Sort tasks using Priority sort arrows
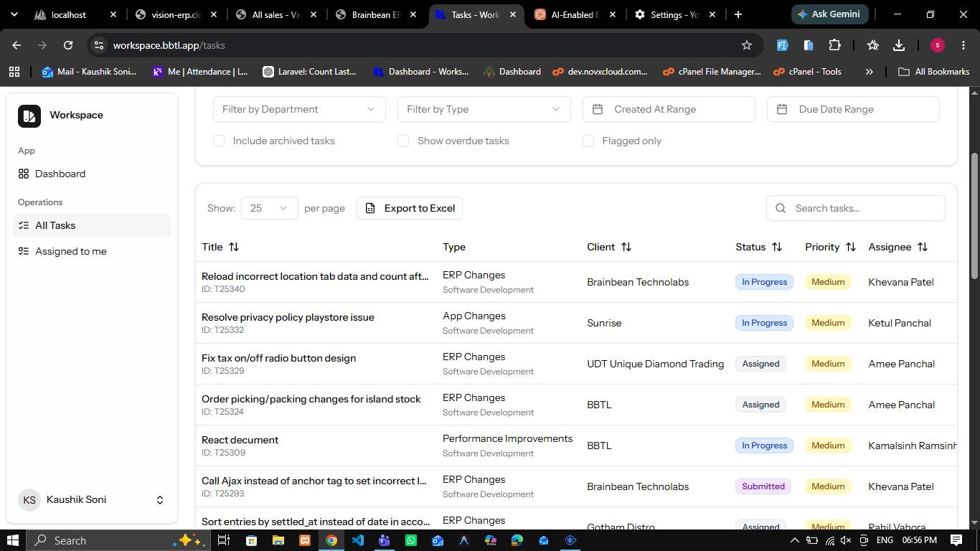Viewport: 980px width, 551px height. tap(851, 247)
